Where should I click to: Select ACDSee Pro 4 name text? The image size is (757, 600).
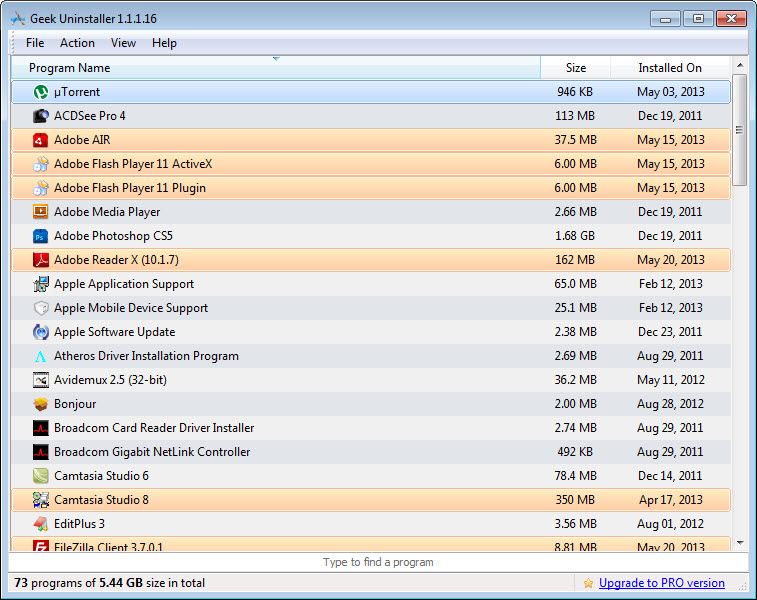coord(89,116)
